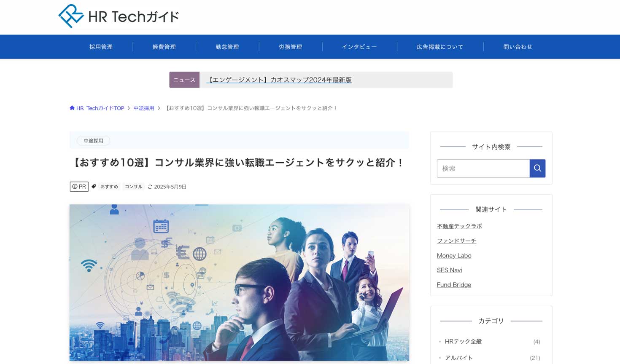The image size is (620, 364).
Task: Open the カオスマップ2024年最新版 news headline
Action: click(x=279, y=80)
